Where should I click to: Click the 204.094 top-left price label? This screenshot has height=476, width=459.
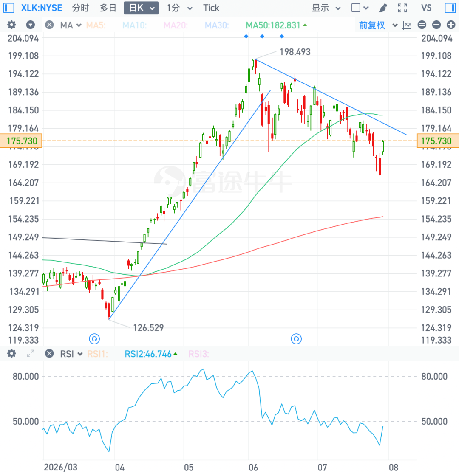23,39
